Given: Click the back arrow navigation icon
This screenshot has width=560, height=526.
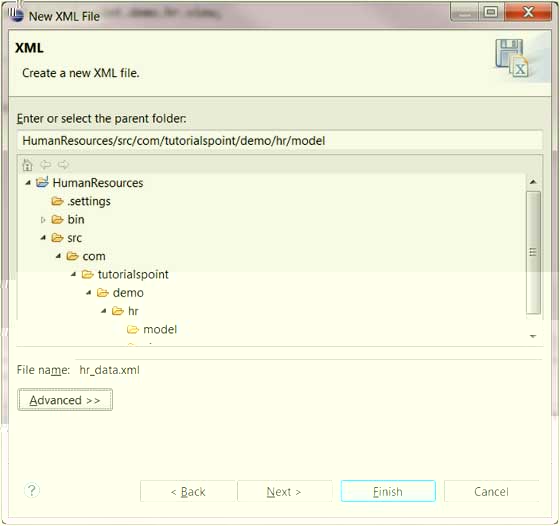Looking at the screenshot, I should click(45, 165).
